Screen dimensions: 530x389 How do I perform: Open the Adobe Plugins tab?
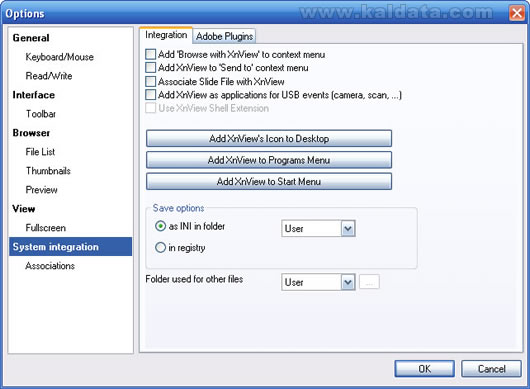(224, 36)
